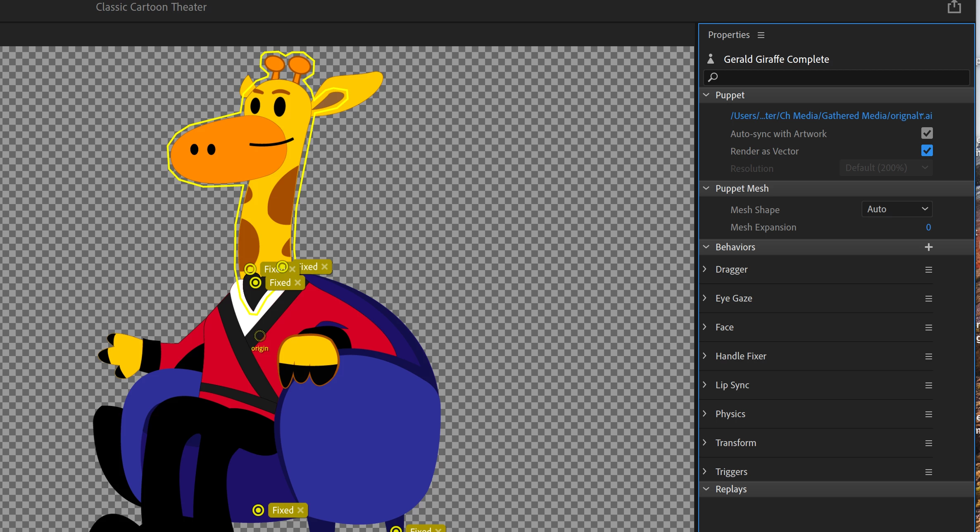Open the puppet artwork file path link
The height and width of the screenshot is (532, 980).
831,116
